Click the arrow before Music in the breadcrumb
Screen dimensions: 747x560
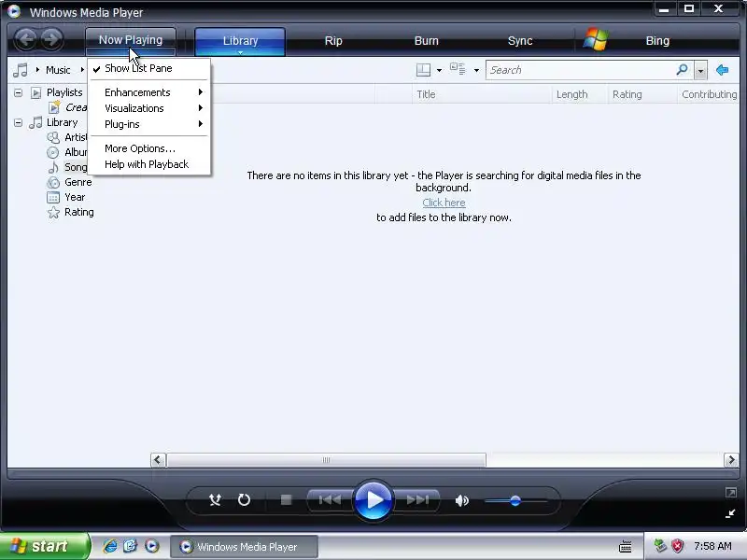(x=37, y=70)
